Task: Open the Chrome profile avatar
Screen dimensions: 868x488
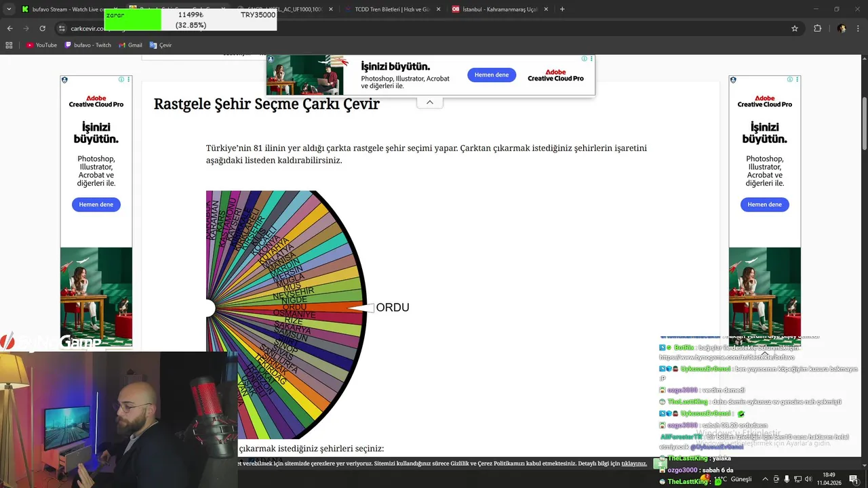Action: tap(842, 28)
